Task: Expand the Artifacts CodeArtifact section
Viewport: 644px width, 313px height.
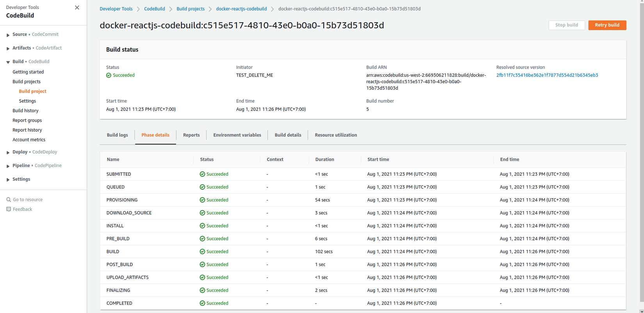Action: [8, 48]
